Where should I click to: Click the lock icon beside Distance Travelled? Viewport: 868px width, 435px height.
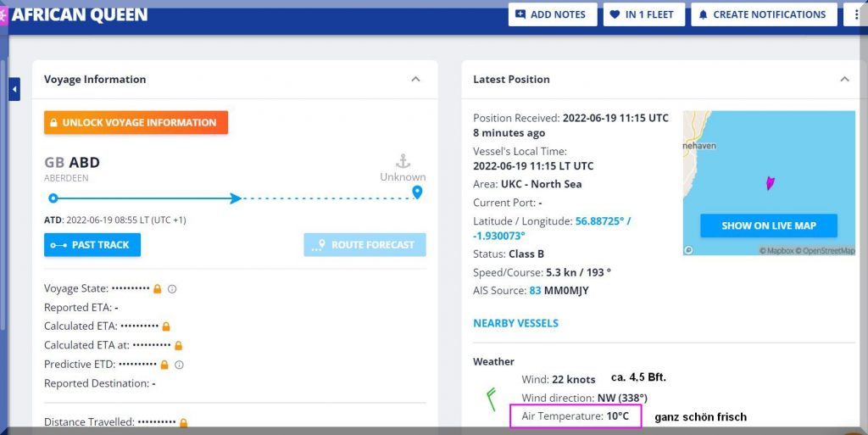183,422
